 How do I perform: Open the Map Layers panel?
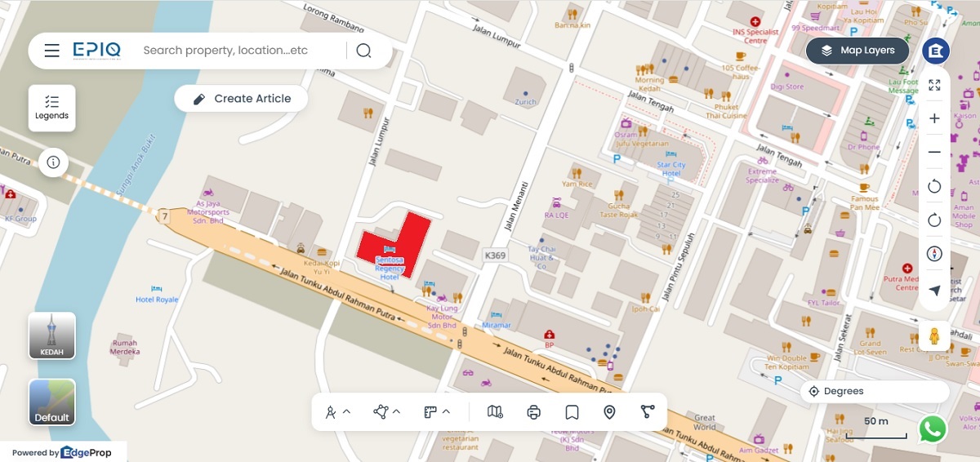click(857, 51)
